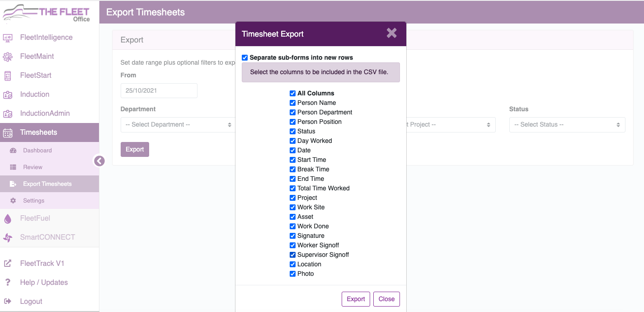The height and width of the screenshot is (312, 644).
Task: Toggle the All Columns checkbox
Action: point(293,93)
